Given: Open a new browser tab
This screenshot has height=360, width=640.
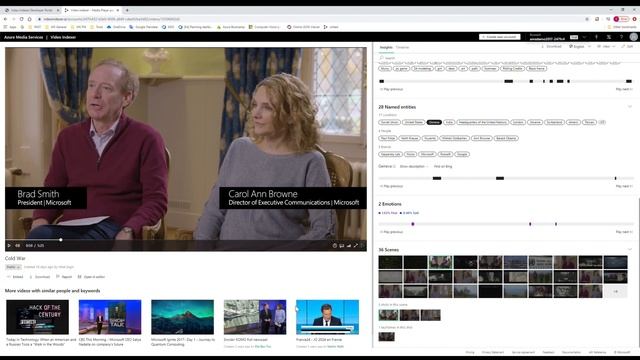Looking at the screenshot, I should coord(127,10).
